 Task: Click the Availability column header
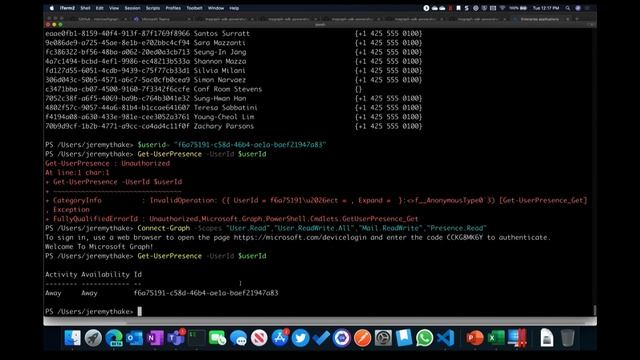105,275
